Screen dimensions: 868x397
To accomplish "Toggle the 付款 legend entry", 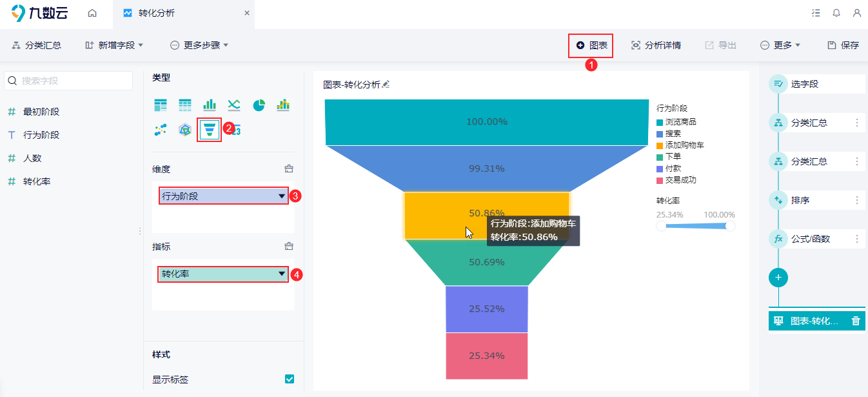I will point(673,168).
